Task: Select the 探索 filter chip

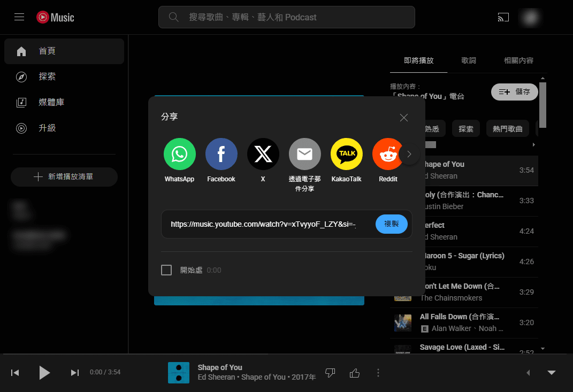Action: point(466,128)
